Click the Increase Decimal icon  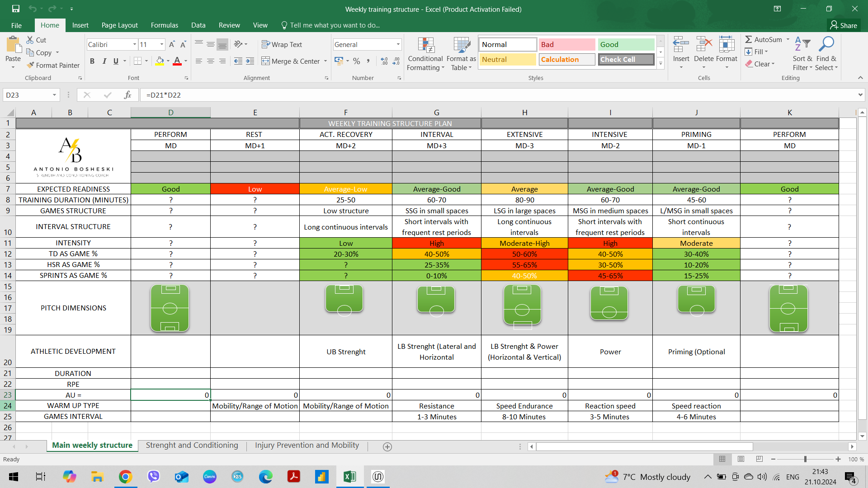(384, 61)
